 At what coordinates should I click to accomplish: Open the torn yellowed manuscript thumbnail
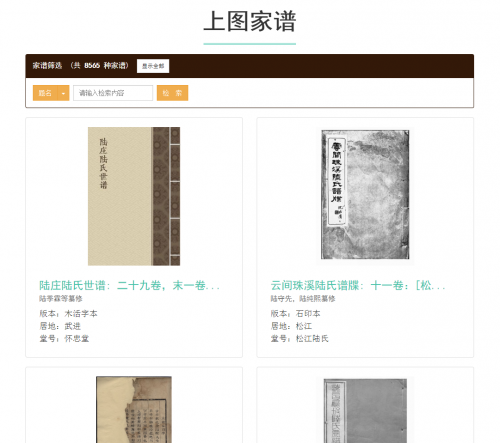pyautogui.click(x=134, y=410)
